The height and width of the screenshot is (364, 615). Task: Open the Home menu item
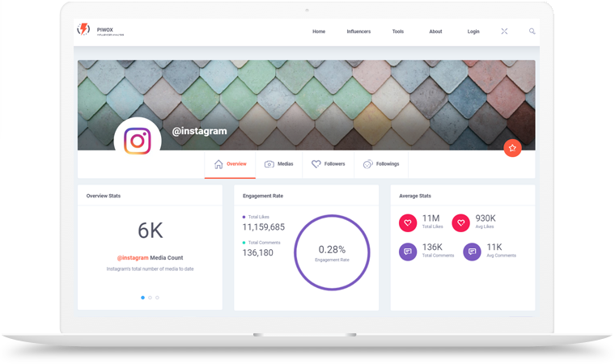coord(319,32)
